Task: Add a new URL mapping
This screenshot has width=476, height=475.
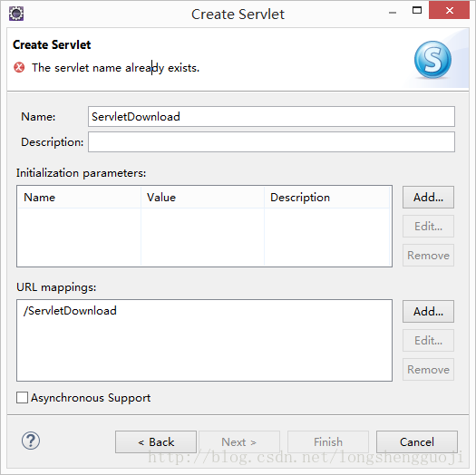Action: pyautogui.click(x=428, y=312)
